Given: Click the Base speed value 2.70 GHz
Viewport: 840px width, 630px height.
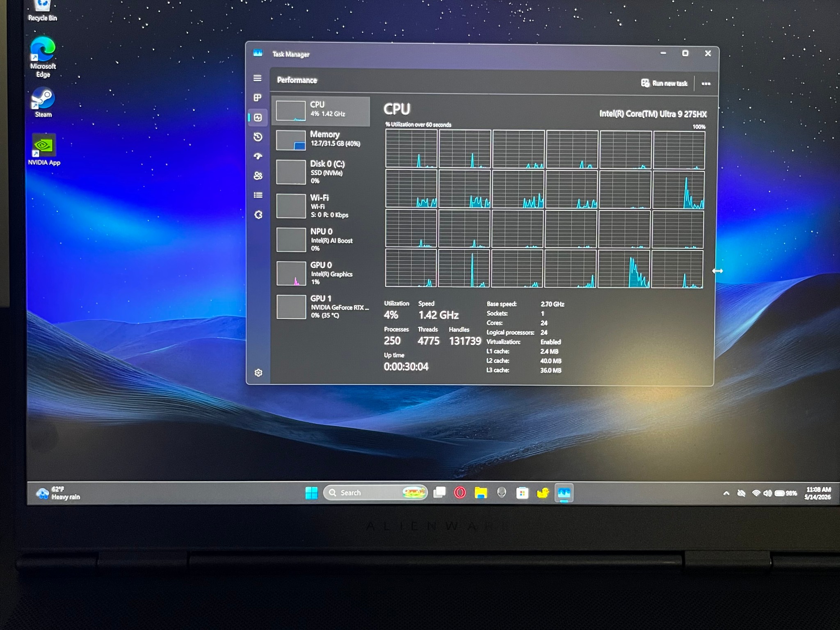Looking at the screenshot, I should click(552, 304).
